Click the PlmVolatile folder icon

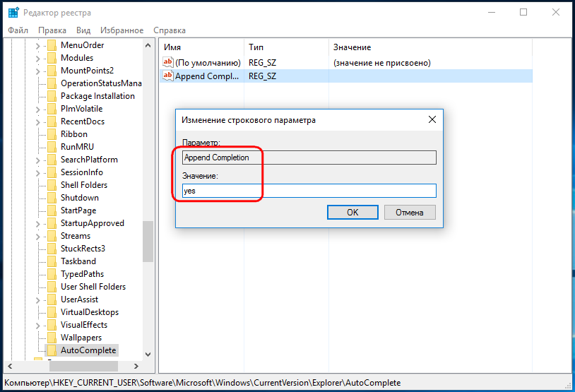[x=52, y=109]
